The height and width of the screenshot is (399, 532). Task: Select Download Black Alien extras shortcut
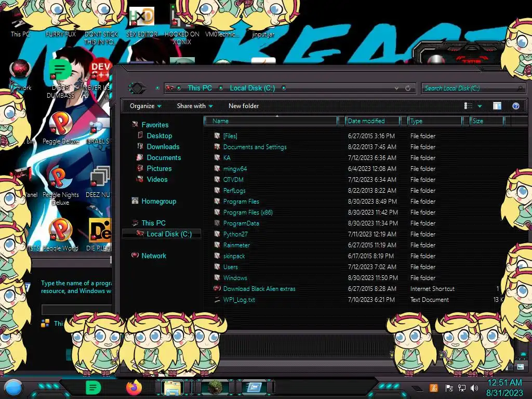pyautogui.click(x=259, y=289)
